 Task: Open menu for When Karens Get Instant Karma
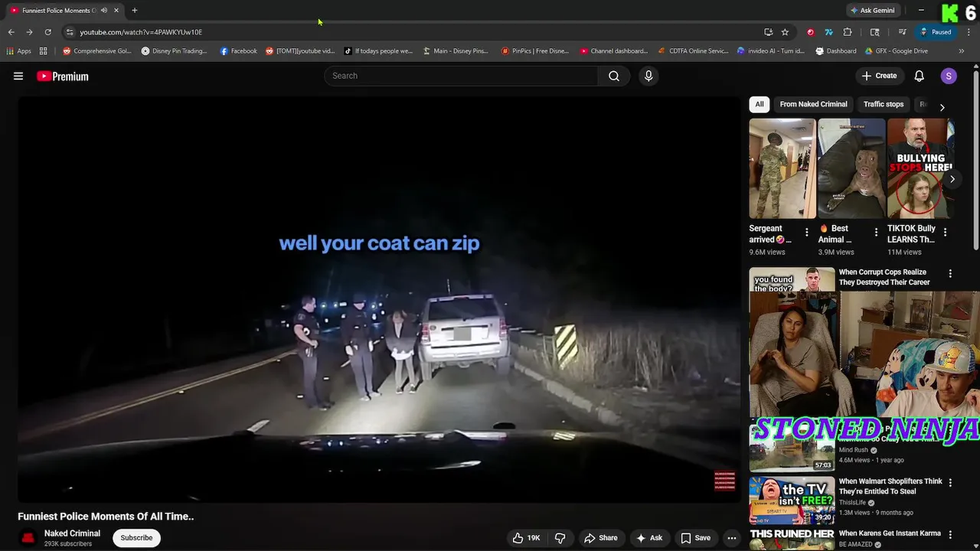pos(950,534)
